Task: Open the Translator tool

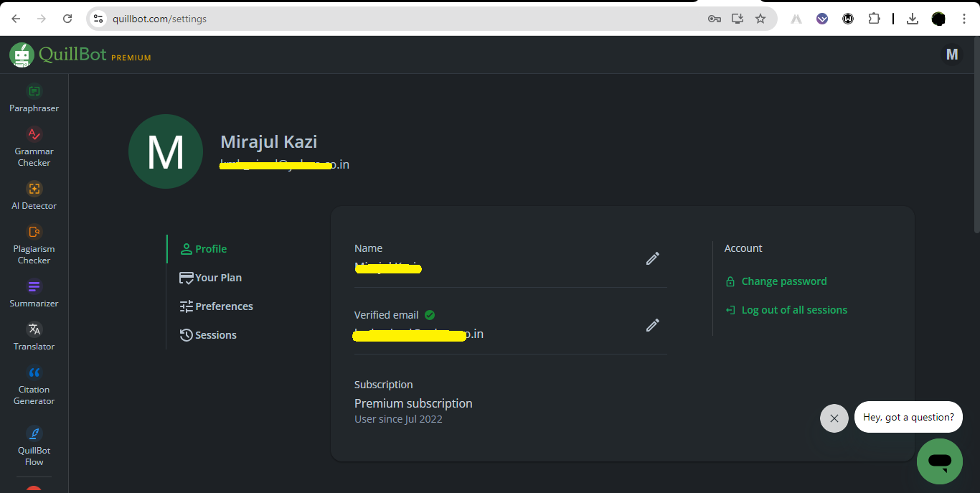Action: pyautogui.click(x=34, y=337)
